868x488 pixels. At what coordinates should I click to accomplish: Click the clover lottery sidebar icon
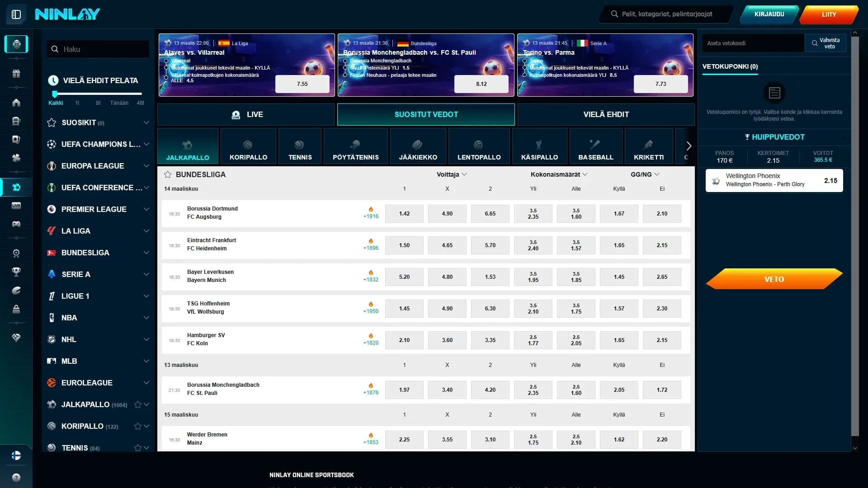[x=16, y=158]
